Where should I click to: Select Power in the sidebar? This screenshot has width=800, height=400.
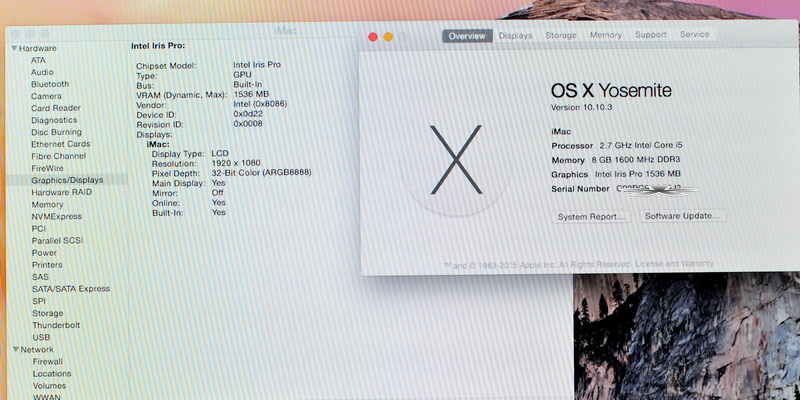coord(44,253)
